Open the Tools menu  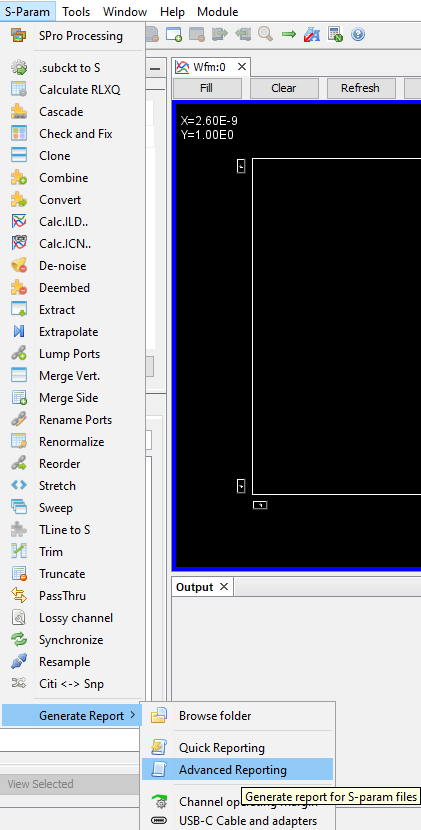76,12
